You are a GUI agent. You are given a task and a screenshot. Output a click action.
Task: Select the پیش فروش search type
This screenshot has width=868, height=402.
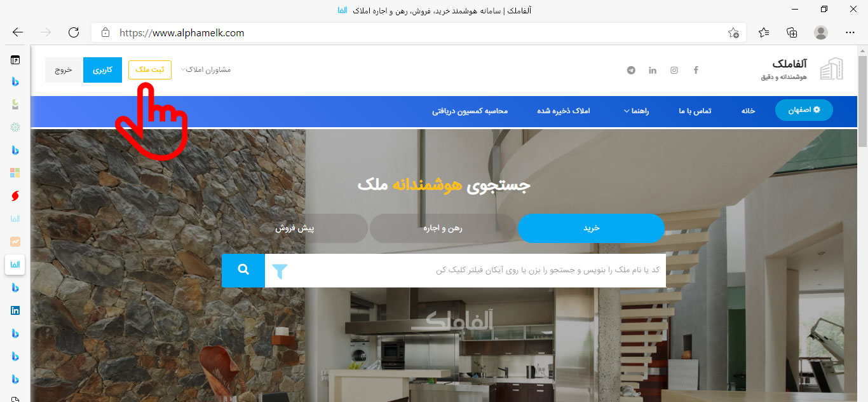295,228
